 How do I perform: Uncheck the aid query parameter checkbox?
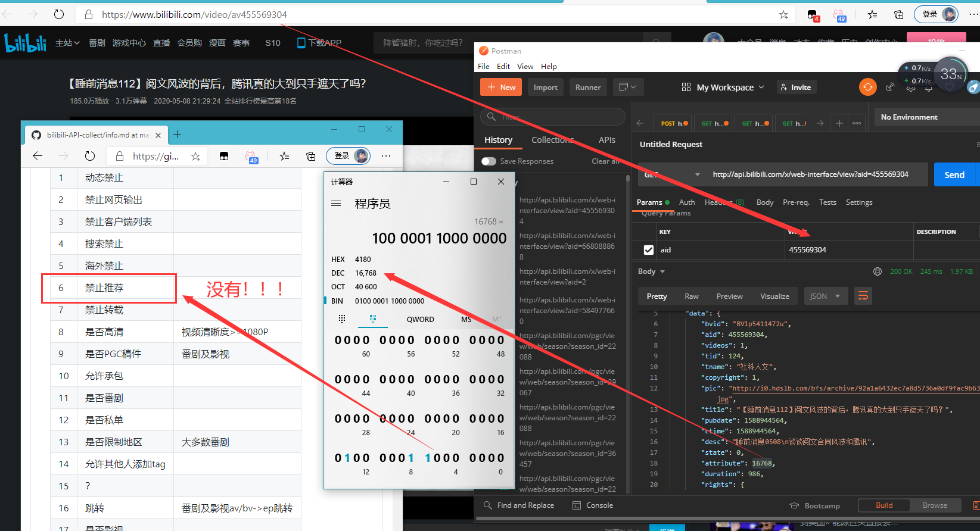tap(649, 250)
